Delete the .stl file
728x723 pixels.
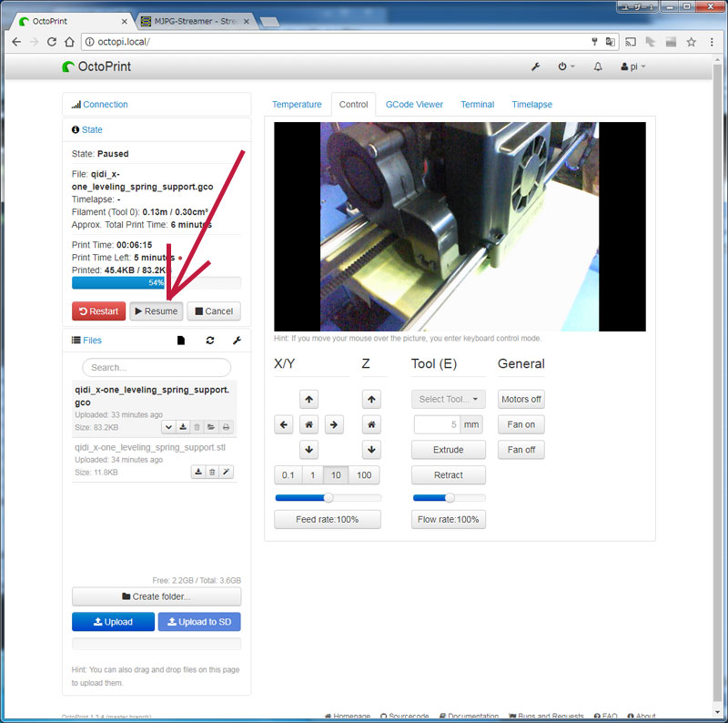(212, 472)
